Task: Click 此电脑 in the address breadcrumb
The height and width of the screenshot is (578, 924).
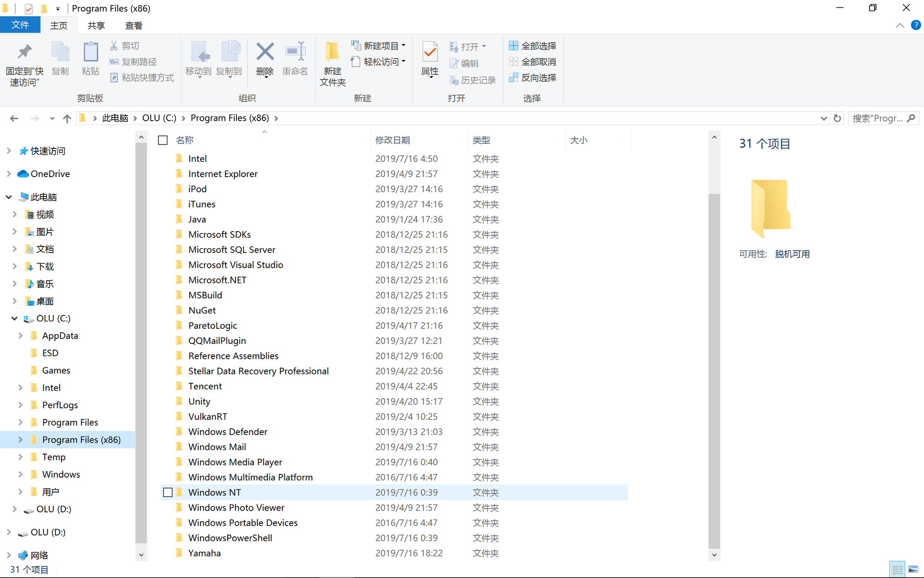Action: tap(115, 118)
